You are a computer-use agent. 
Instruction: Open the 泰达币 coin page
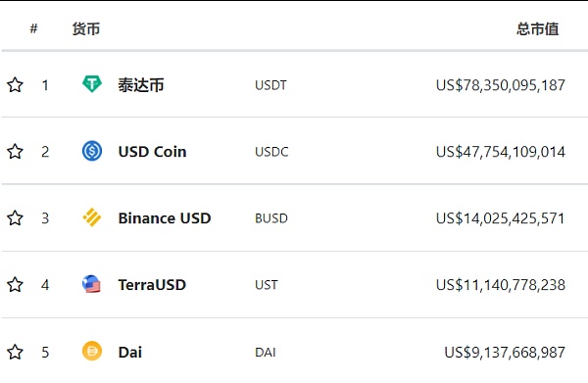click(x=141, y=85)
